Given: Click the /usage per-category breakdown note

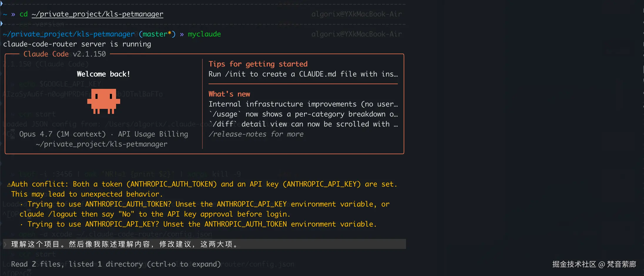Looking at the screenshot, I should coord(303,114).
